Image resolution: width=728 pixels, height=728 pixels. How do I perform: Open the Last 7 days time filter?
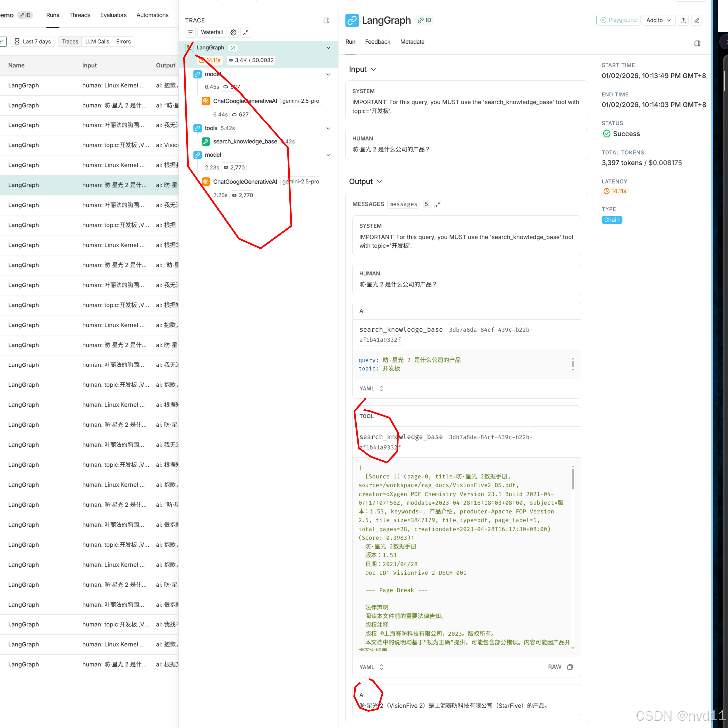click(32, 42)
